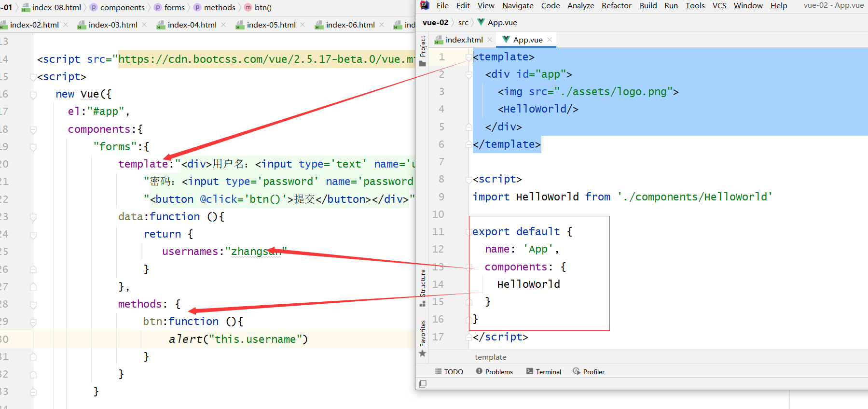Image resolution: width=868 pixels, height=409 pixels.
Task: Close the App.vue editor tab
Action: tap(550, 40)
